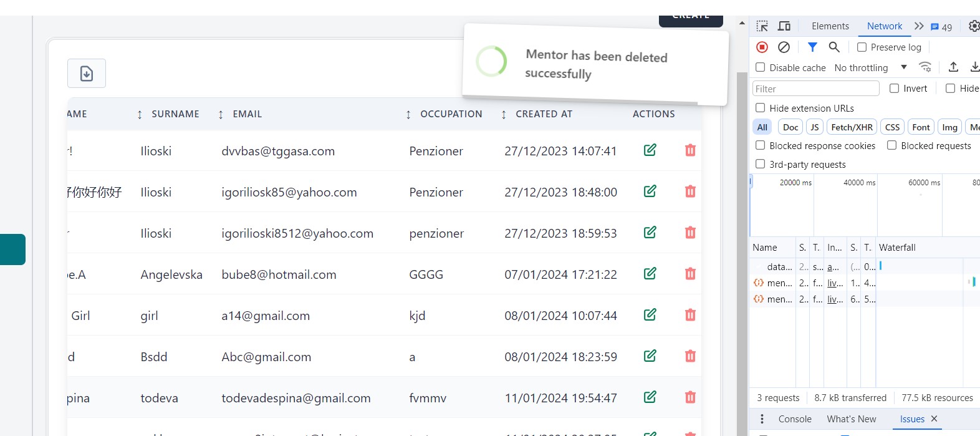Open DevTools network search
The width and height of the screenshot is (980, 436).
834,47
